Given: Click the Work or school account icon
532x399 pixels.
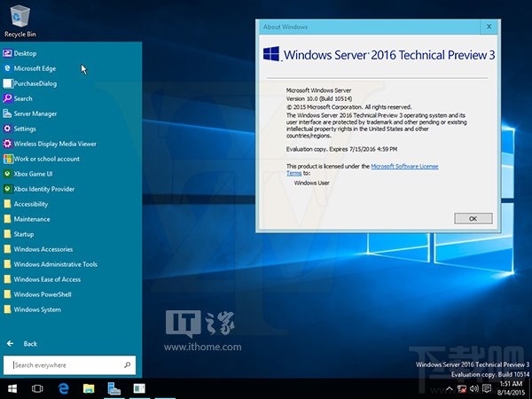Looking at the screenshot, I should point(8,159).
